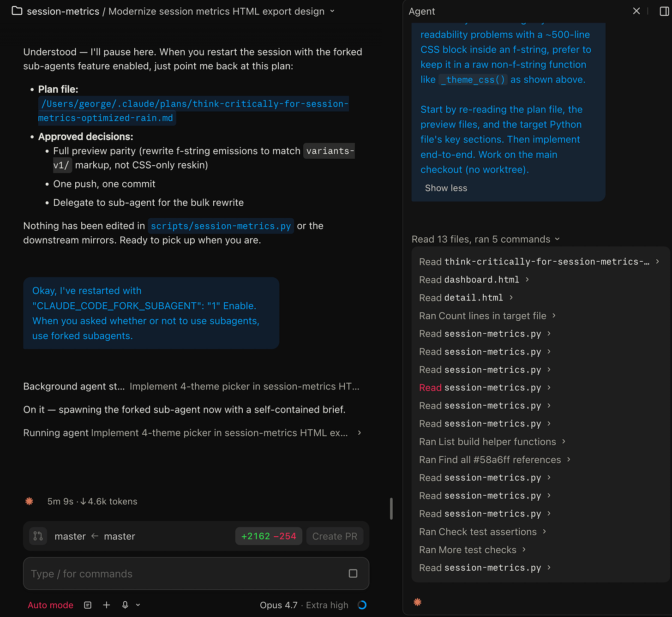Click the plus icon to add an attachment

tap(106, 605)
